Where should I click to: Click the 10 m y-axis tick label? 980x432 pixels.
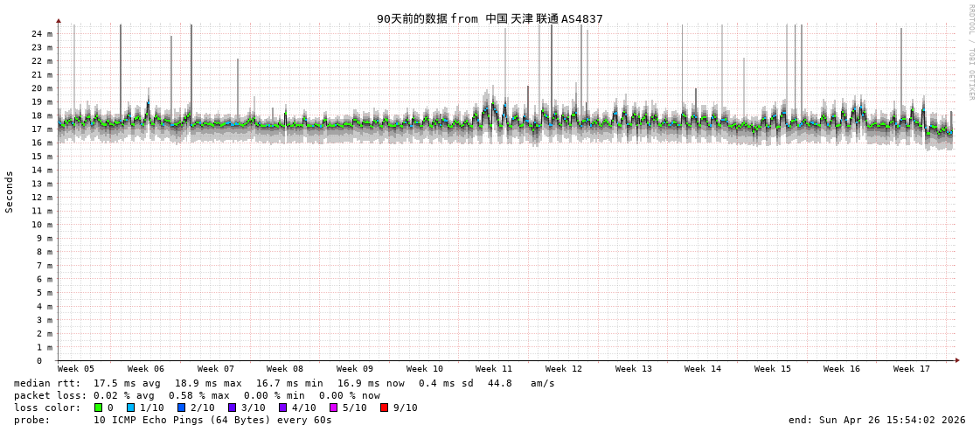click(x=42, y=225)
